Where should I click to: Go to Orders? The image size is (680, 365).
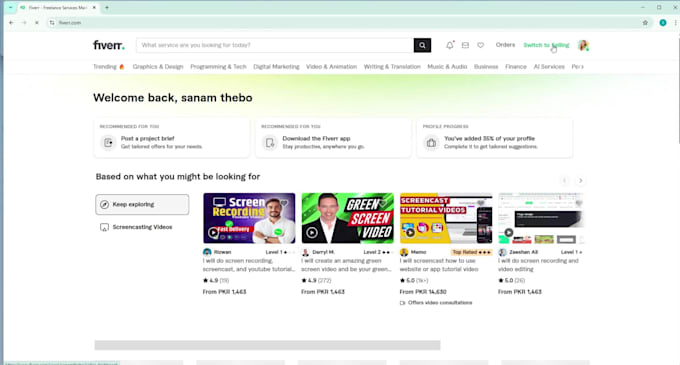505,45
